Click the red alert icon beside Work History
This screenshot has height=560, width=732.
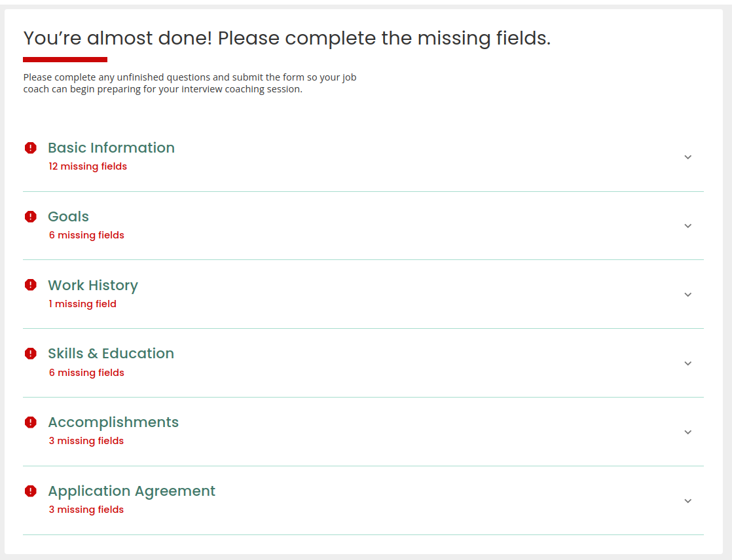click(x=30, y=285)
